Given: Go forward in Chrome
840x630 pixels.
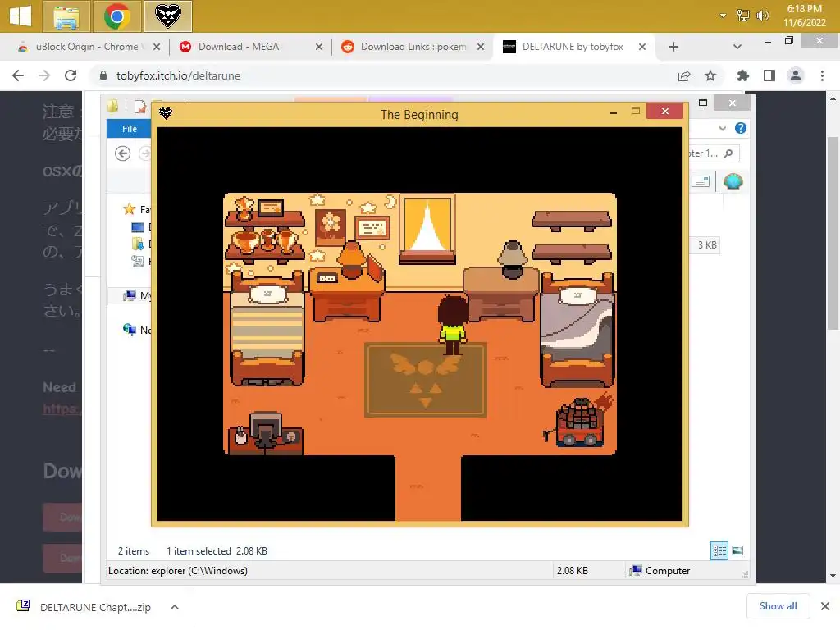Looking at the screenshot, I should [x=44, y=75].
